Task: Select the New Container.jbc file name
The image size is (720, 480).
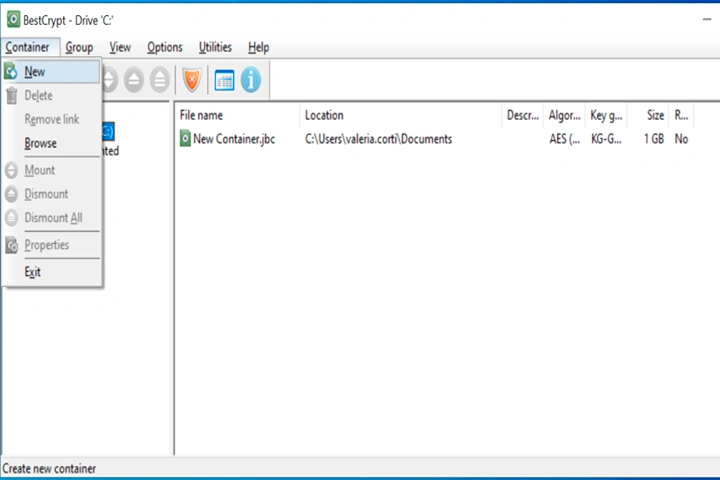Action: [234, 139]
